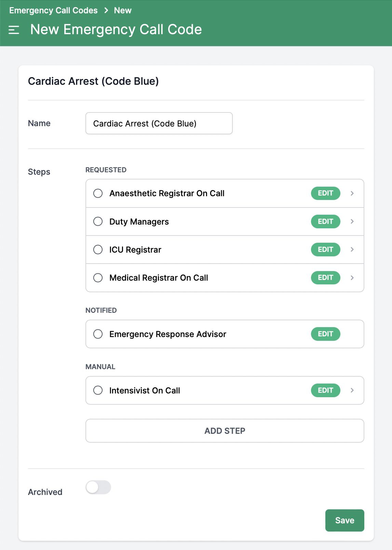This screenshot has height=550, width=392.
Task: Click the breadcrumb chevron separator icon
Action: (106, 11)
